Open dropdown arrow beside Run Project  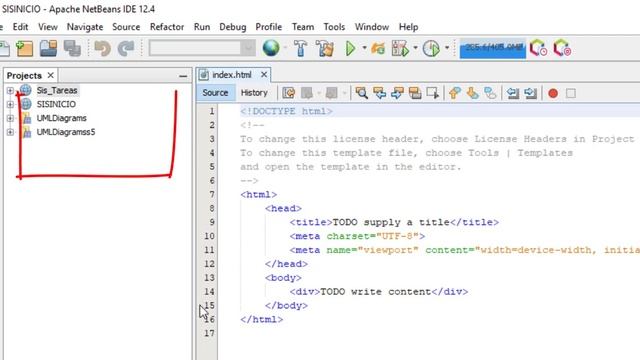tap(364, 48)
